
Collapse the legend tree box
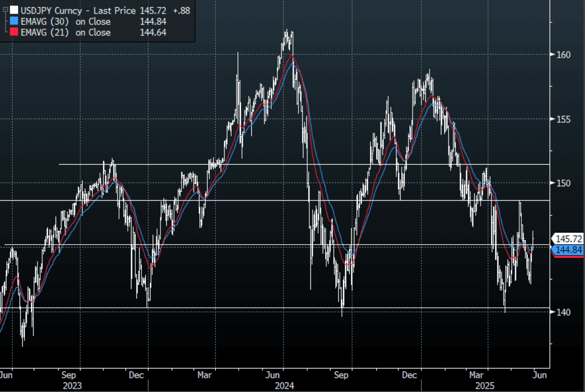tap(5, 10)
